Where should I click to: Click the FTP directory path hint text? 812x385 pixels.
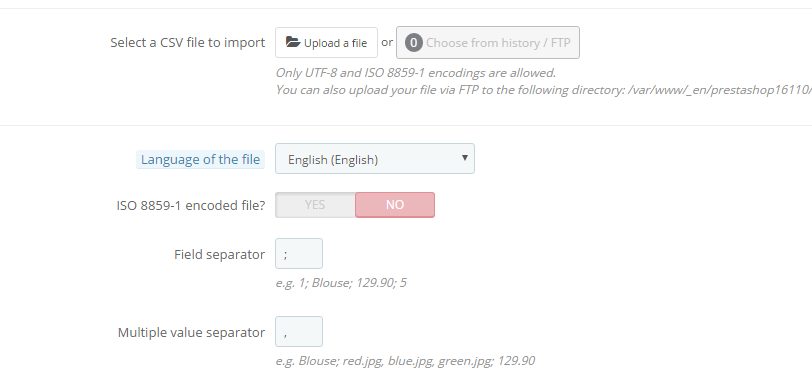click(543, 90)
